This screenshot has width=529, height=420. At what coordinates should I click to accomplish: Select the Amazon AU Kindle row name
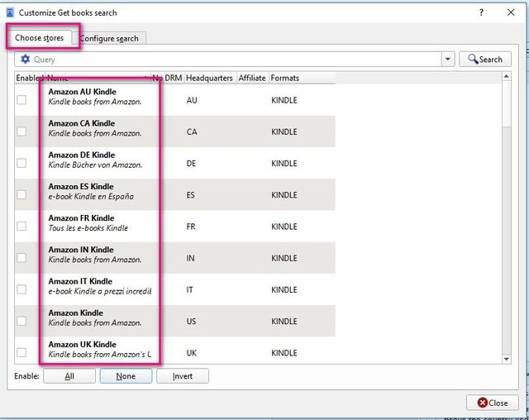click(82, 92)
